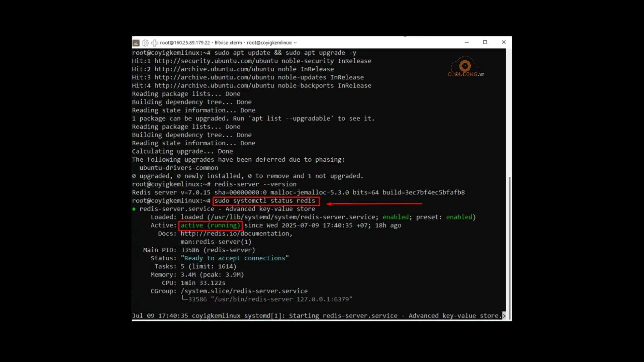Click the 'The following upgrades have been deferred' line
The height and width of the screenshot is (362, 644).
coord(238,160)
